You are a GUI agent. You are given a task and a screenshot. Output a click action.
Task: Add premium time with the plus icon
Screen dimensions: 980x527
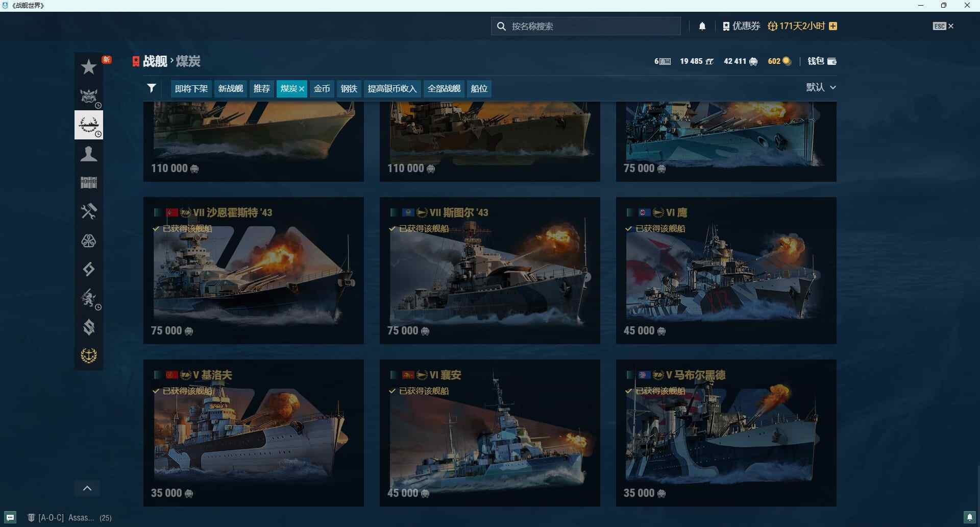(833, 26)
